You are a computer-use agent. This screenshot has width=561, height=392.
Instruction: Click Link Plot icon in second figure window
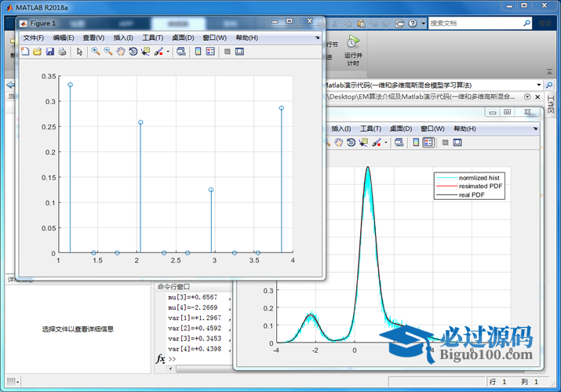click(399, 143)
